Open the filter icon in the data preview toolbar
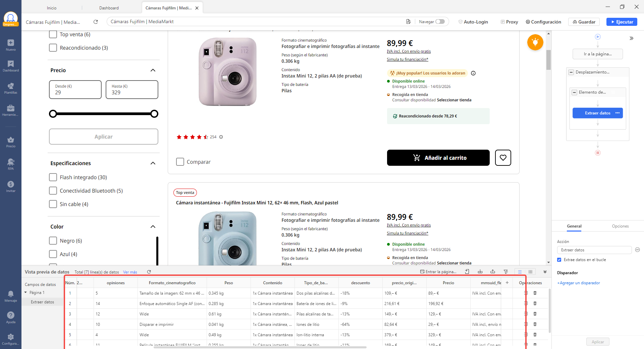Image resolution: width=644 pixels, height=349 pixels. [x=506, y=272]
